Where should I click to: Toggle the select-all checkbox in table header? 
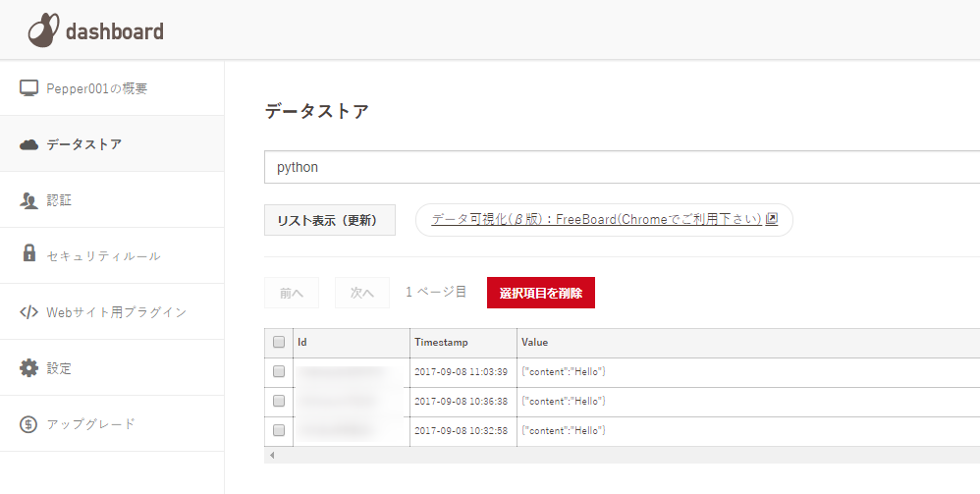click(x=279, y=342)
